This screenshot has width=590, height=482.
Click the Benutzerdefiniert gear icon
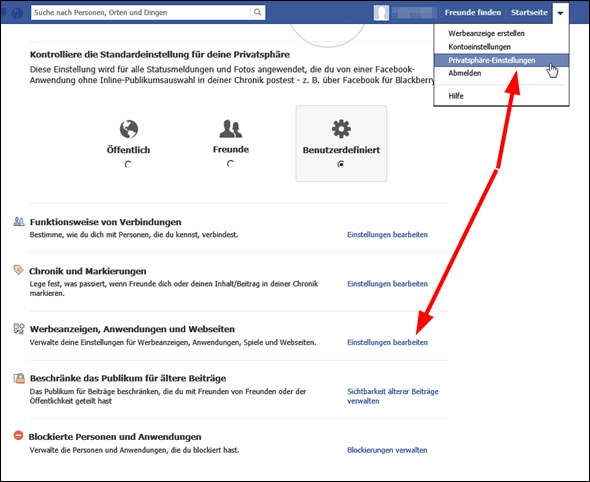pos(341,129)
